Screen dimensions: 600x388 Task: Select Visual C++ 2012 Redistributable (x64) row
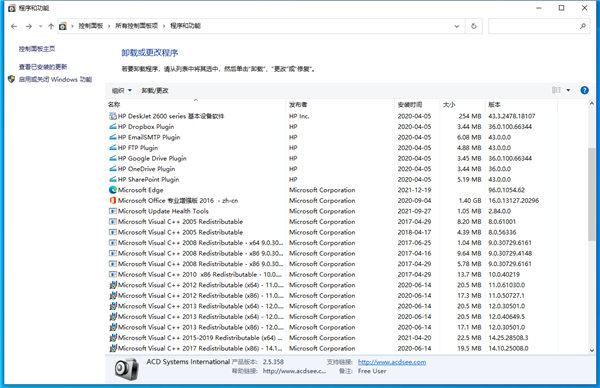331,285
